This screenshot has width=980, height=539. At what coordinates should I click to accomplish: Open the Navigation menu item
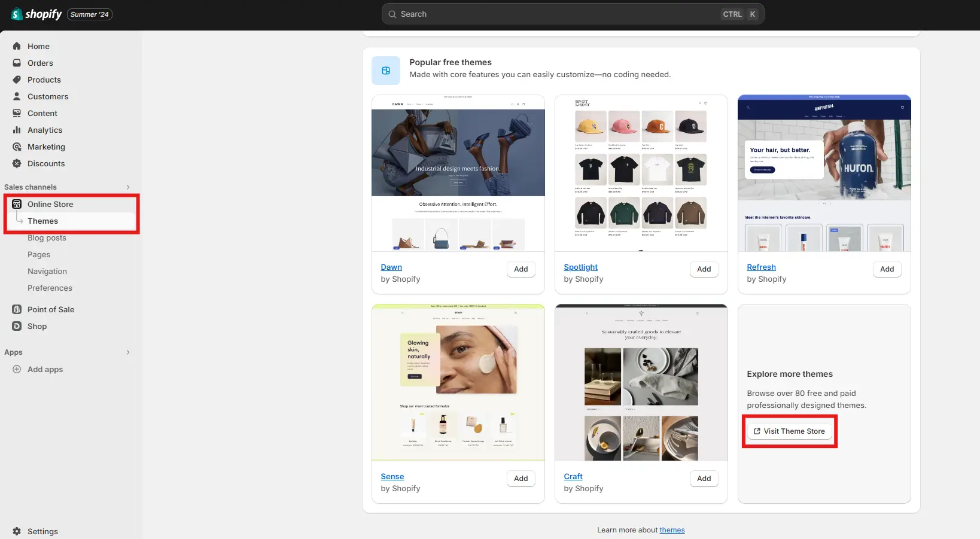coord(47,271)
